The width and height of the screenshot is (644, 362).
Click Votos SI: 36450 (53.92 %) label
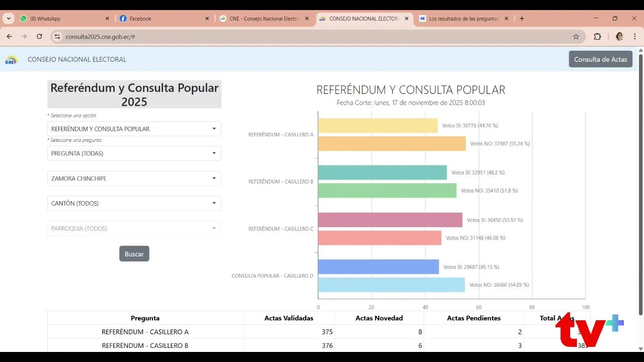(495, 220)
